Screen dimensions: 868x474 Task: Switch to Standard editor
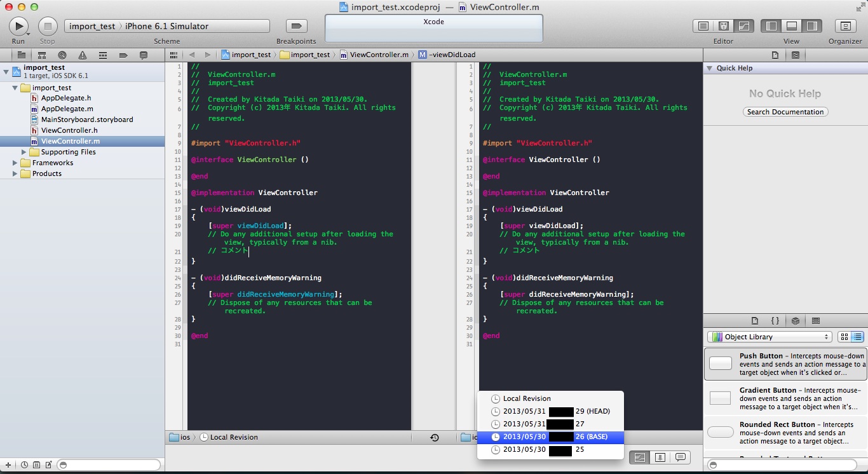pyautogui.click(x=703, y=26)
